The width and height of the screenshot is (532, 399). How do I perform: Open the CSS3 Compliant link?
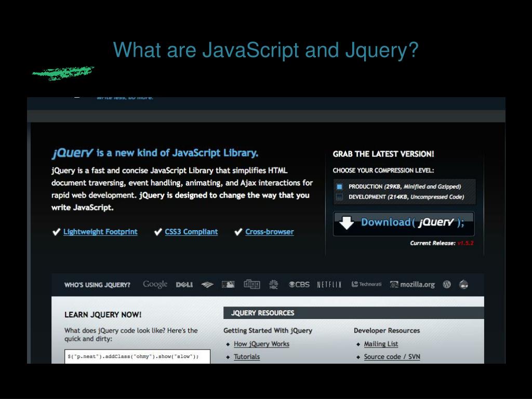(x=191, y=232)
